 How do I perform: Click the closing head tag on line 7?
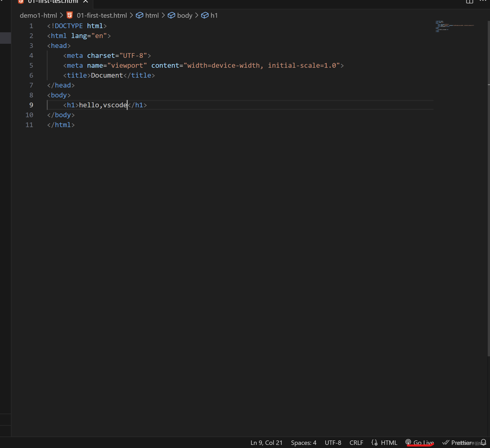[x=61, y=85]
